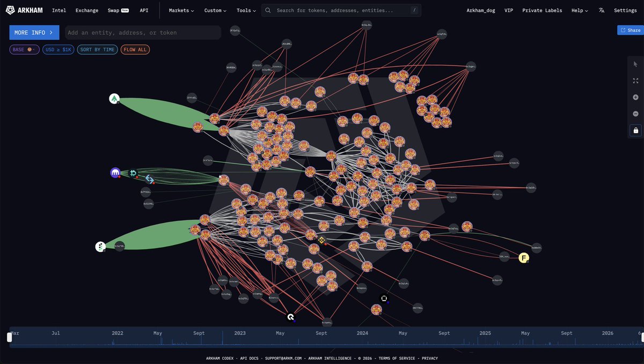Open the VIP page
Screen dimensions: 644x364
[509, 10]
